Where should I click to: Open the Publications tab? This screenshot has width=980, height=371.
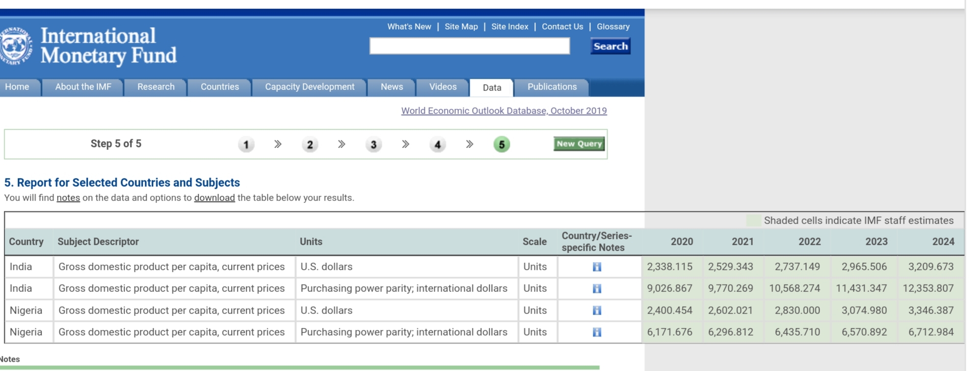click(x=552, y=87)
